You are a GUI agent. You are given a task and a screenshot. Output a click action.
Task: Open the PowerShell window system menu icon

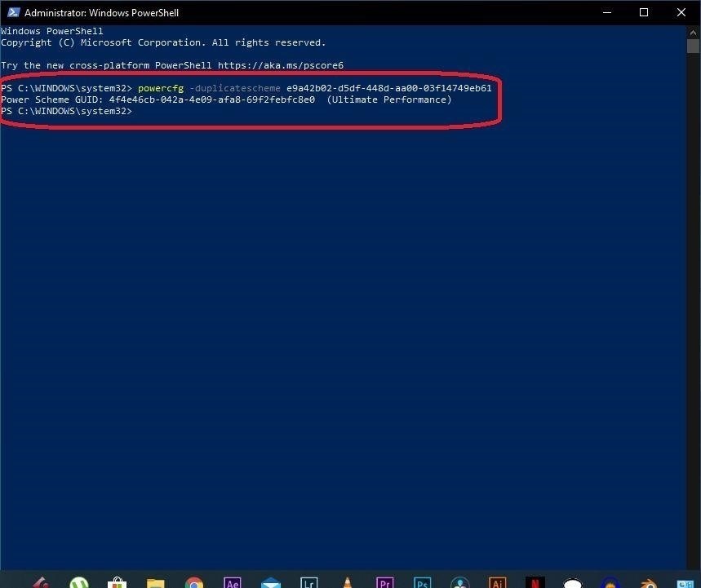tap(13, 12)
